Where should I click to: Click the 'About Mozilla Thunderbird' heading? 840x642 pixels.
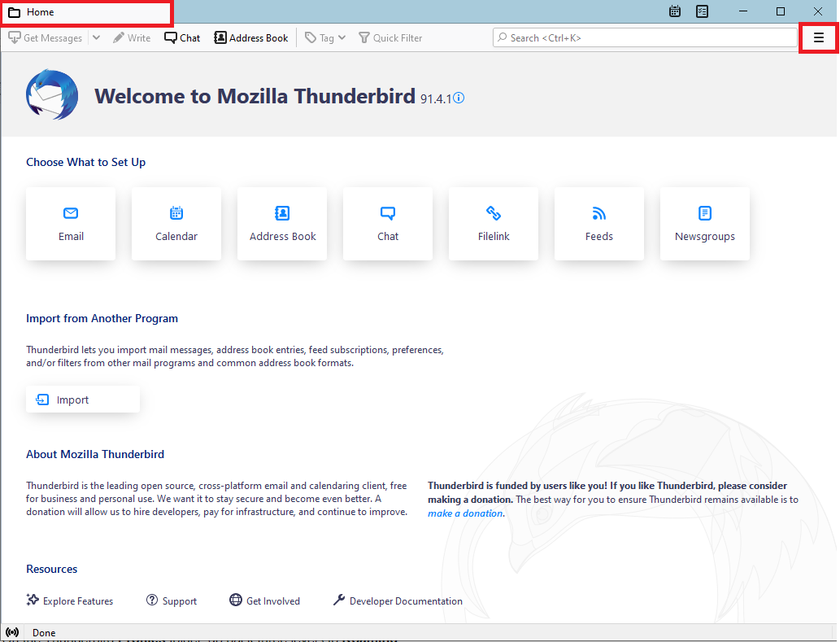click(95, 454)
